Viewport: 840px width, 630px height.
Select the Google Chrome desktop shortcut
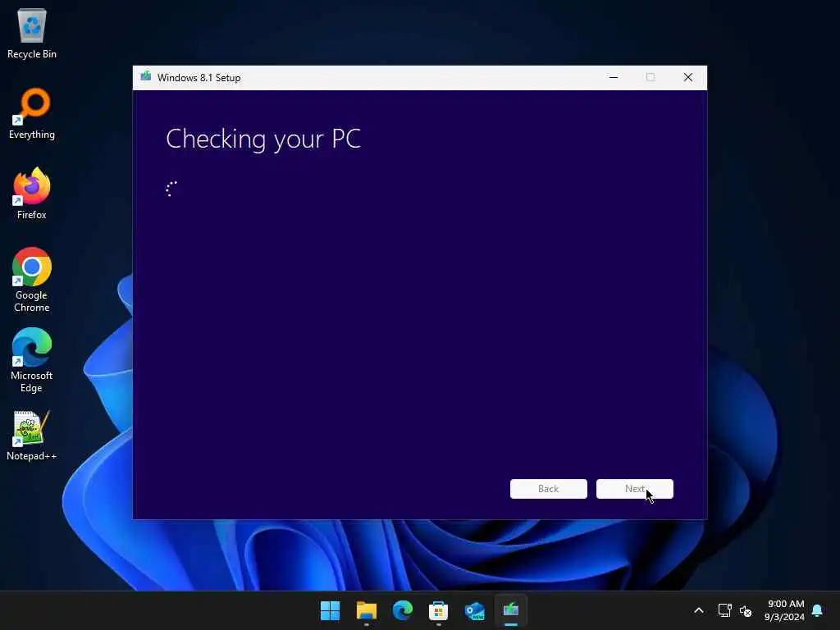click(32, 280)
